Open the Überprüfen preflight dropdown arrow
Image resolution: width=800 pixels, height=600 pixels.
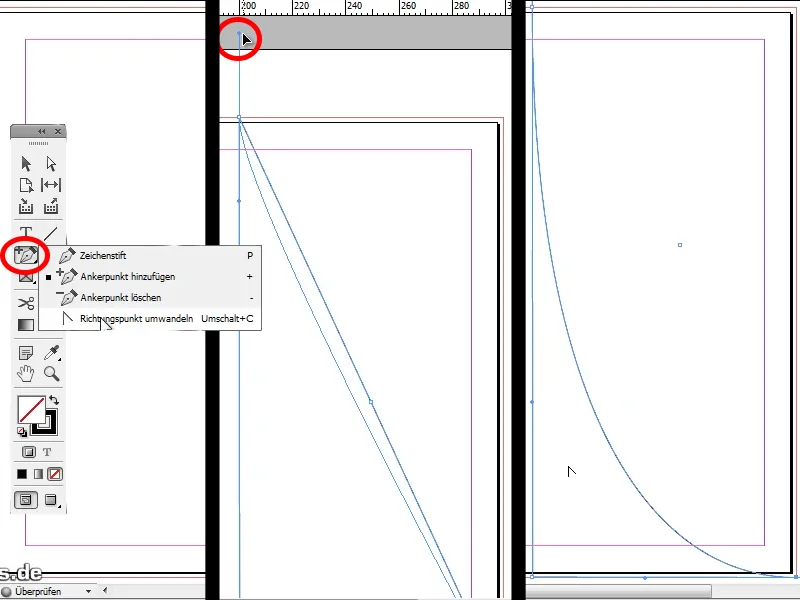(88, 592)
